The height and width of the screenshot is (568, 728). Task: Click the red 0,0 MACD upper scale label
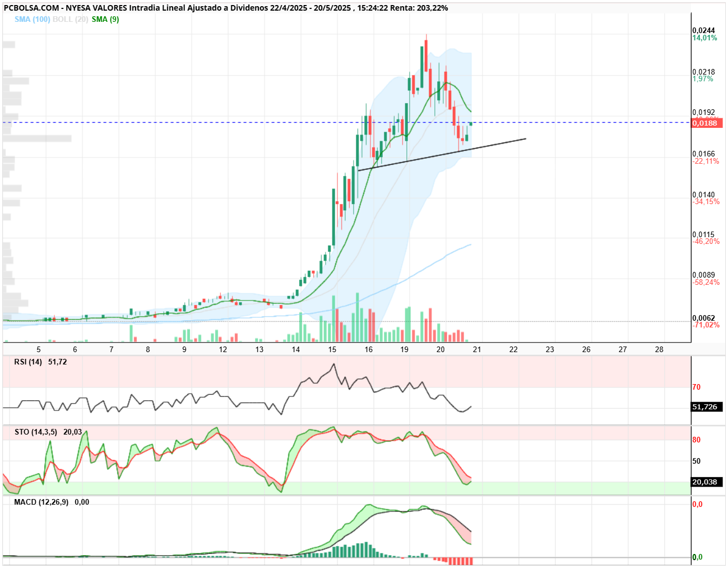point(697,504)
